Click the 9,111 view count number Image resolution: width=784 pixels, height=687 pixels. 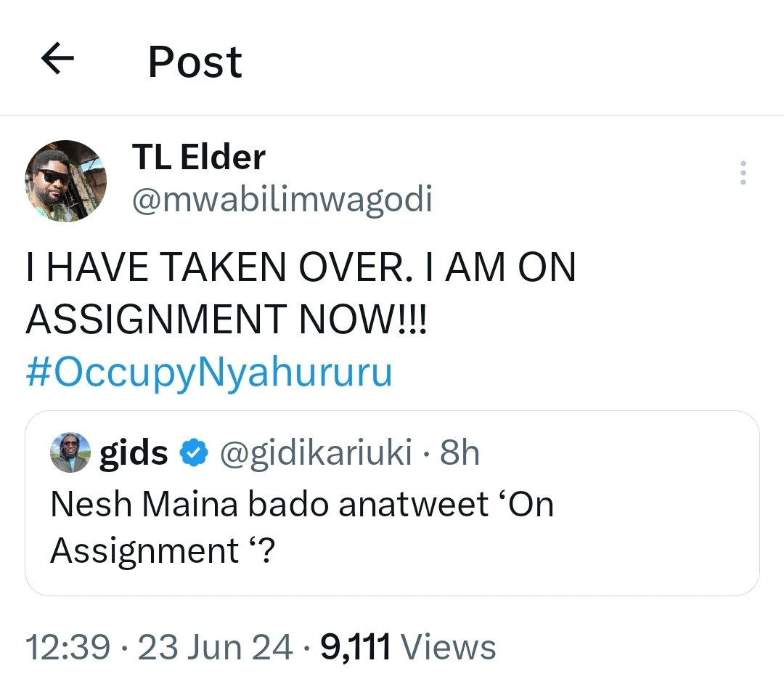coord(356,647)
